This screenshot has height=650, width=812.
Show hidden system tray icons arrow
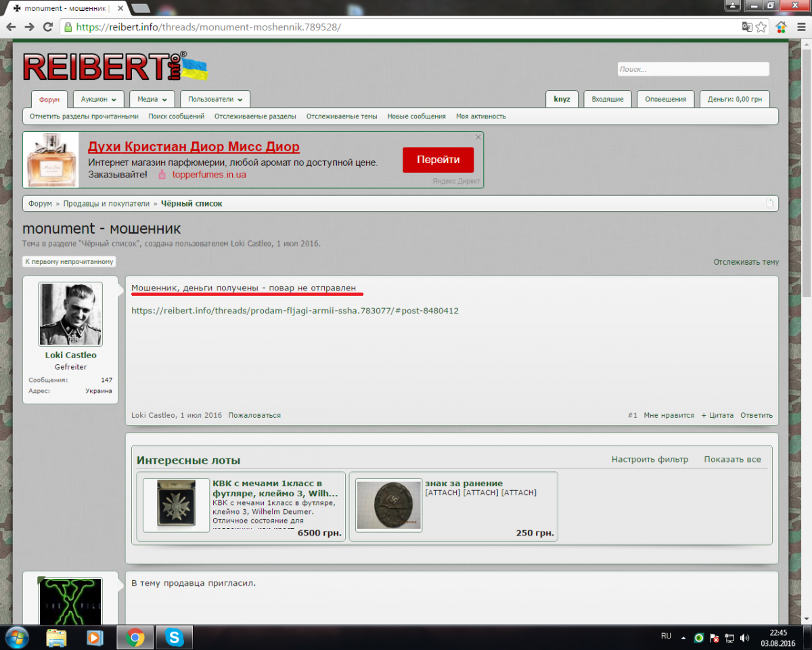tap(684, 638)
